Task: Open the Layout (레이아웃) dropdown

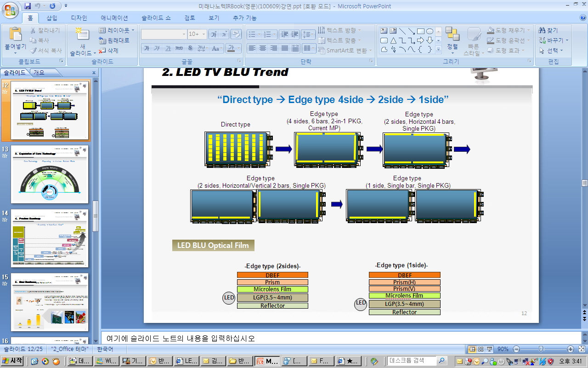Action: (117, 30)
